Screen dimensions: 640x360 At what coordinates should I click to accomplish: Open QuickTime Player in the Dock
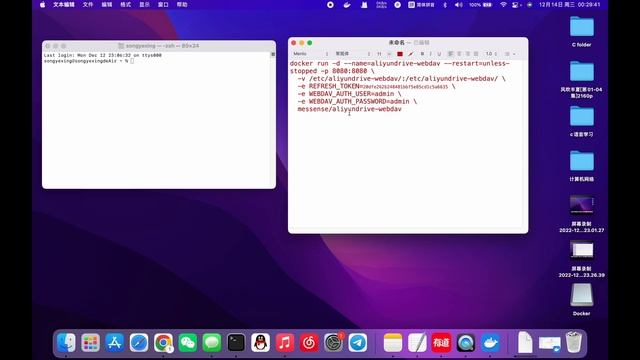coord(466,342)
